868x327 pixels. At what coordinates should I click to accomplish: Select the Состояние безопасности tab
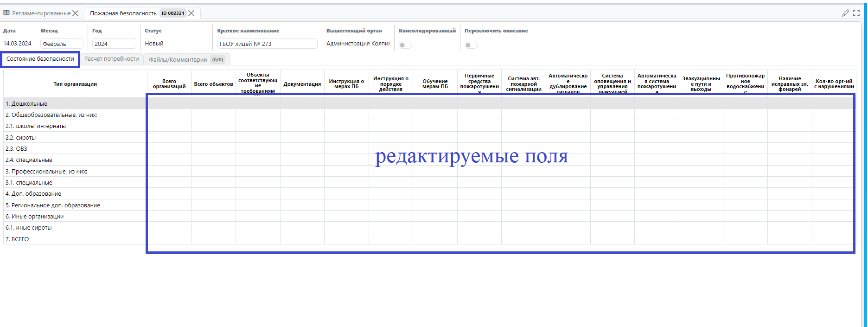[x=40, y=59]
